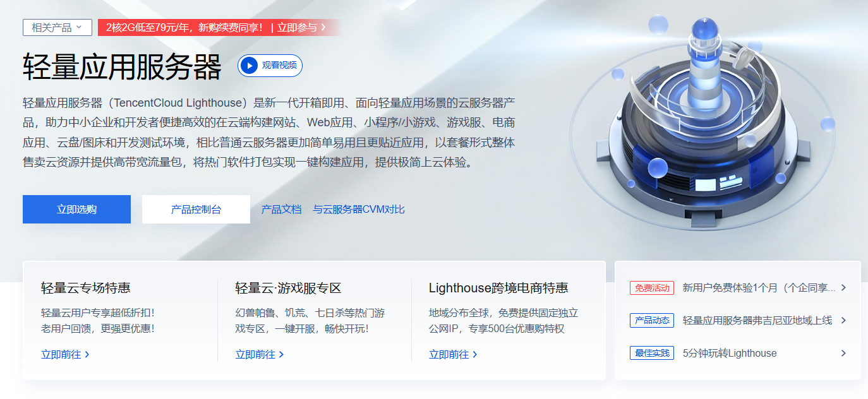Click the arrow in the red promo banner
The image size is (868, 399).
pos(323,27)
